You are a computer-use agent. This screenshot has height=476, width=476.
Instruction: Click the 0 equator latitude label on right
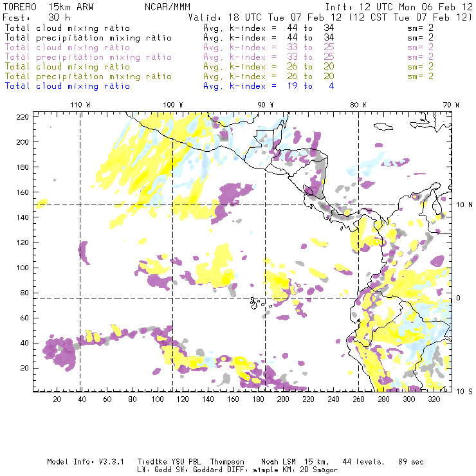(x=459, y=298)
